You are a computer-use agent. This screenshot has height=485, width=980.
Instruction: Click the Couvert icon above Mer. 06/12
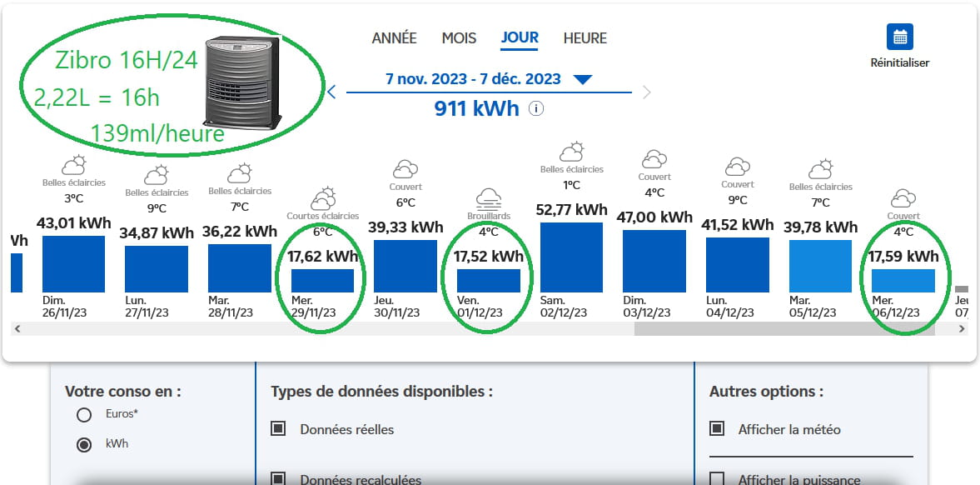point(904,200)
